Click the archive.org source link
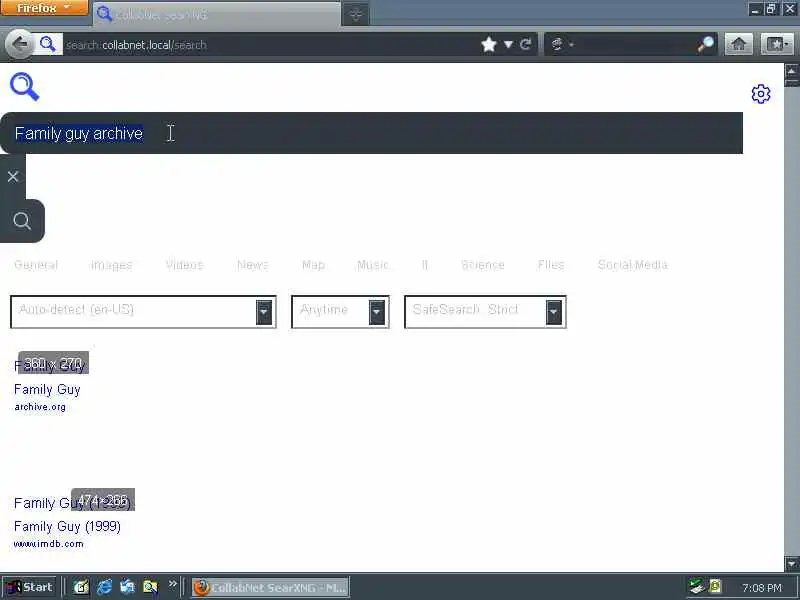 tap(40, 407)
